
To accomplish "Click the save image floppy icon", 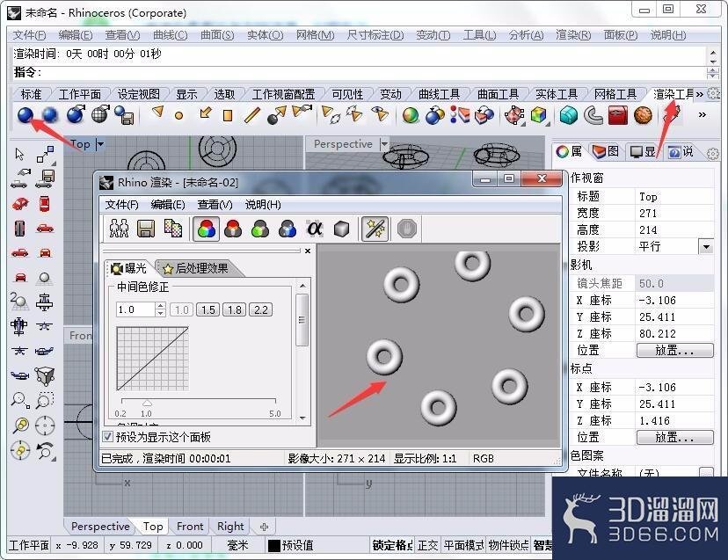I will (146, 229).
